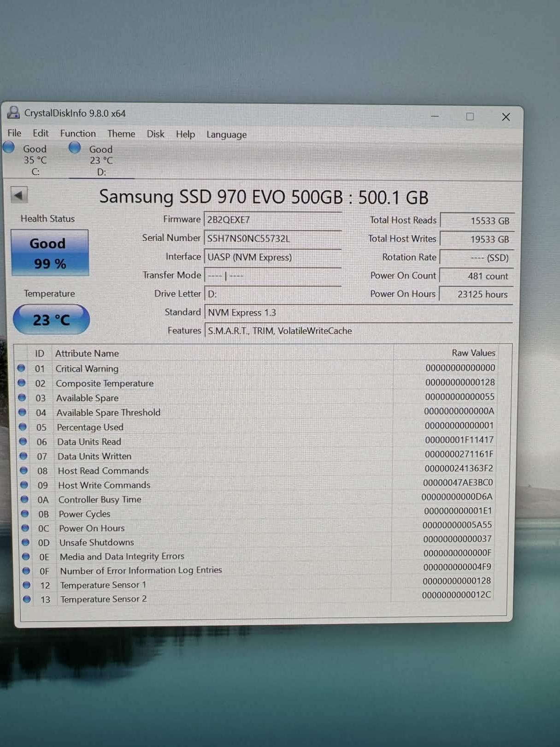Open the Edit menu
Viewport: 560px width, 747px height.
tap(41, 133)
